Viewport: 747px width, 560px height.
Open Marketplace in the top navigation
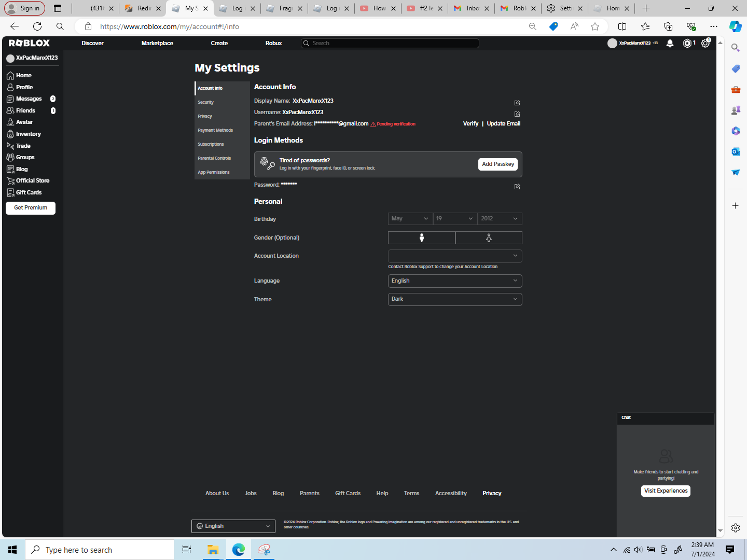(x=157, y=43)
